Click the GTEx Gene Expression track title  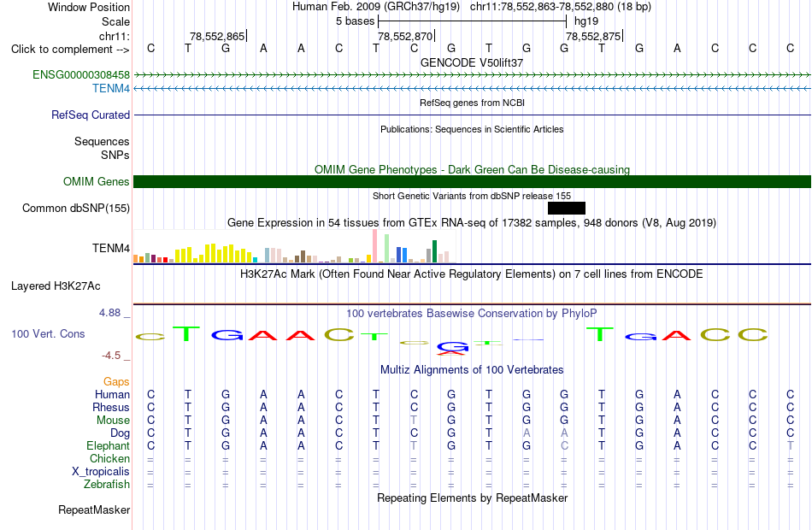pyautogui.click(x=472, y=223)
